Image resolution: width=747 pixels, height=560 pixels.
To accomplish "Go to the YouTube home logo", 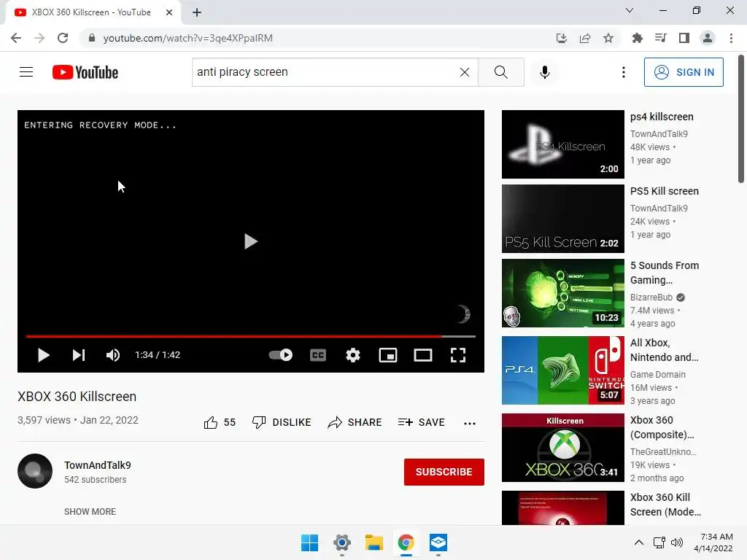I will pos(85,72).
